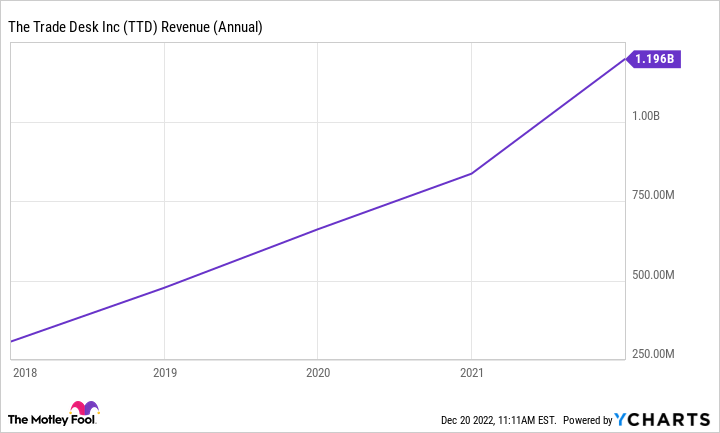The width and height of the screenshot is (720, 433).
Task: Click the 250.00M y-axis label
Action: [653, 354]
